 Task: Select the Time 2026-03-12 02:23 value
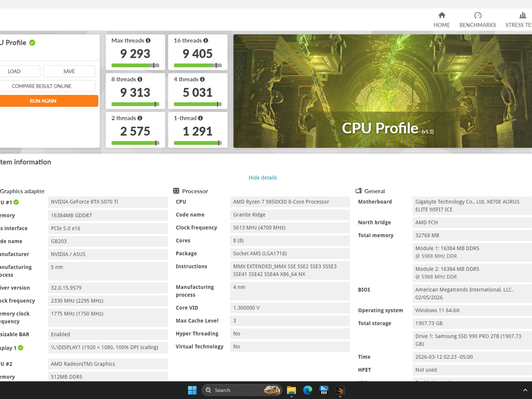tap(472, 357)
